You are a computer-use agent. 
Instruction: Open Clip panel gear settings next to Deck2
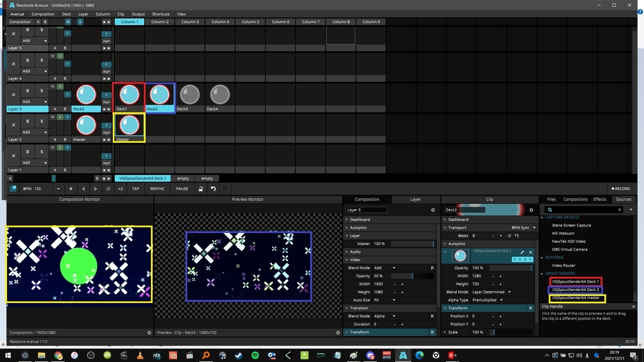pos(531,210)
